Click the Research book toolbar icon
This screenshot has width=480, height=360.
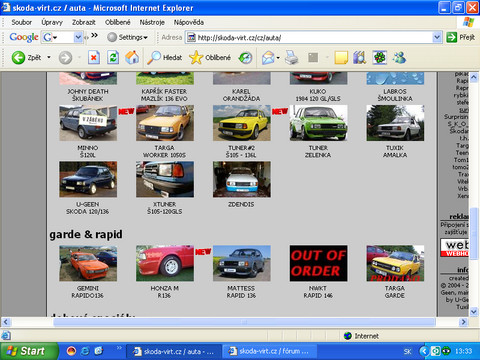coord(359,58)
